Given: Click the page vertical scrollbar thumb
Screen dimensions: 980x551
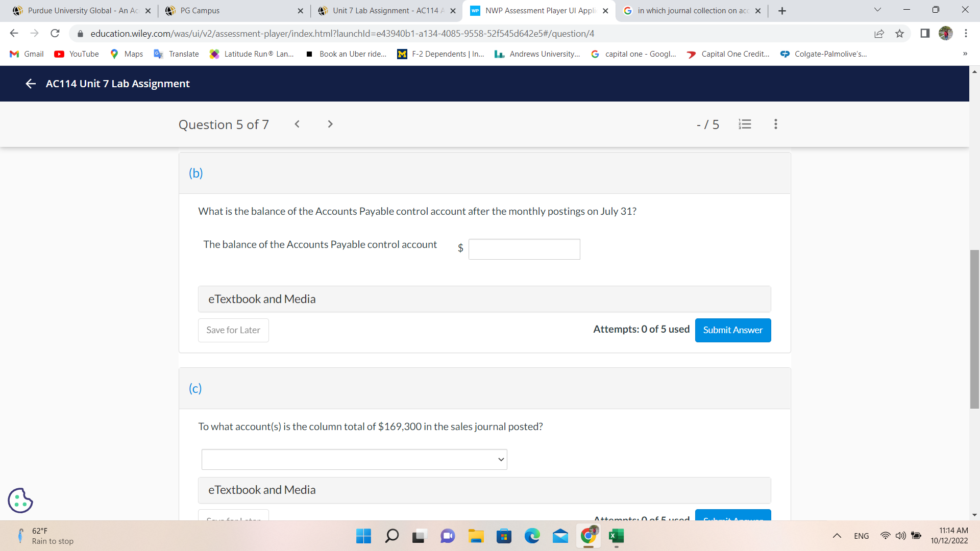Looking at the screenshot, I should [974, 329].
